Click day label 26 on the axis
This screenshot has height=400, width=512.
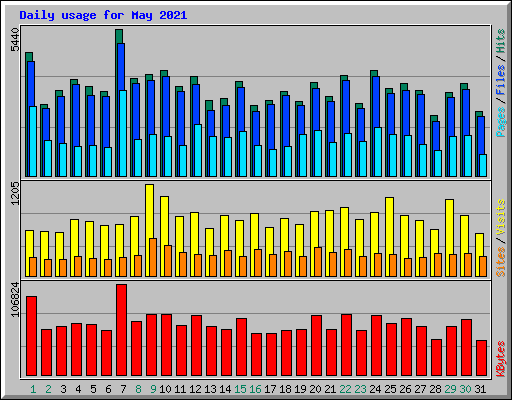tap(405, 389)
